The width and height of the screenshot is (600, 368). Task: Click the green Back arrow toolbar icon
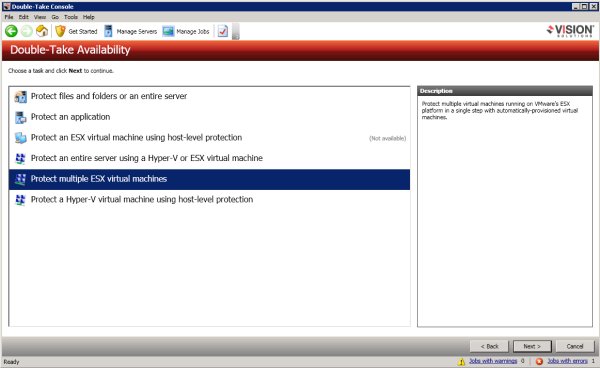pyautogui.click(x=11, y=31)
